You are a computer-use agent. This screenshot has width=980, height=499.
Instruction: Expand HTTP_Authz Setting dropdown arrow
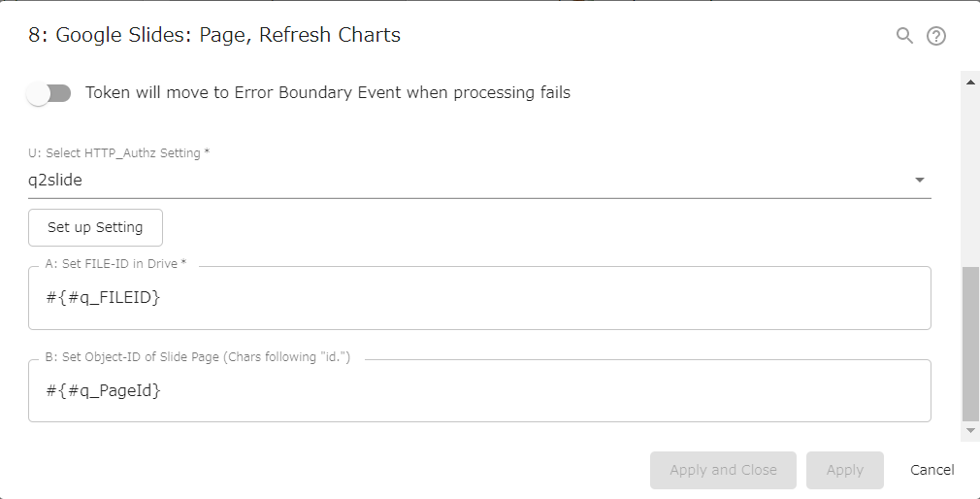[919, 181]
